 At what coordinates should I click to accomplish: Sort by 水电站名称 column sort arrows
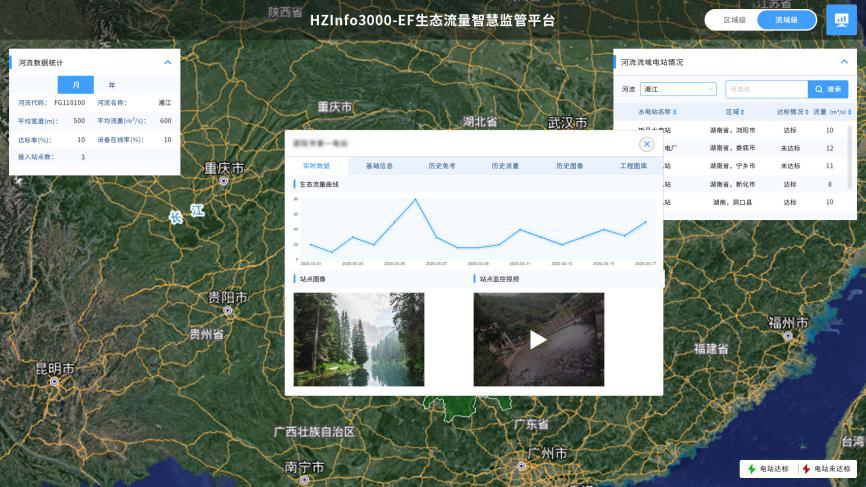(675, 112)
